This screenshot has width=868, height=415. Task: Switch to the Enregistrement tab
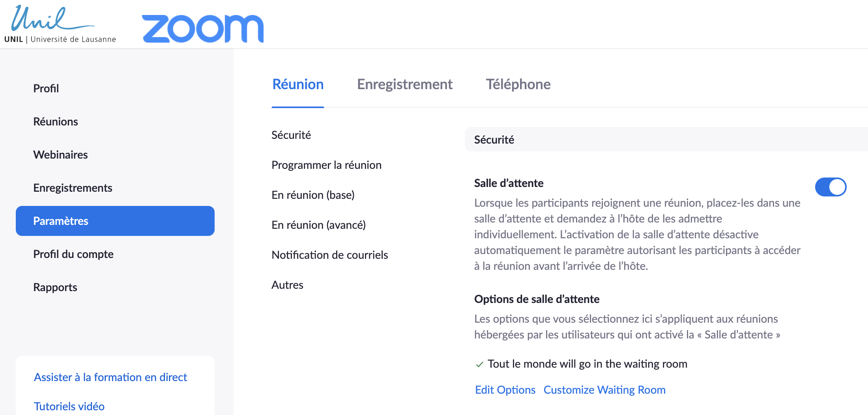[x=404, y=84]
